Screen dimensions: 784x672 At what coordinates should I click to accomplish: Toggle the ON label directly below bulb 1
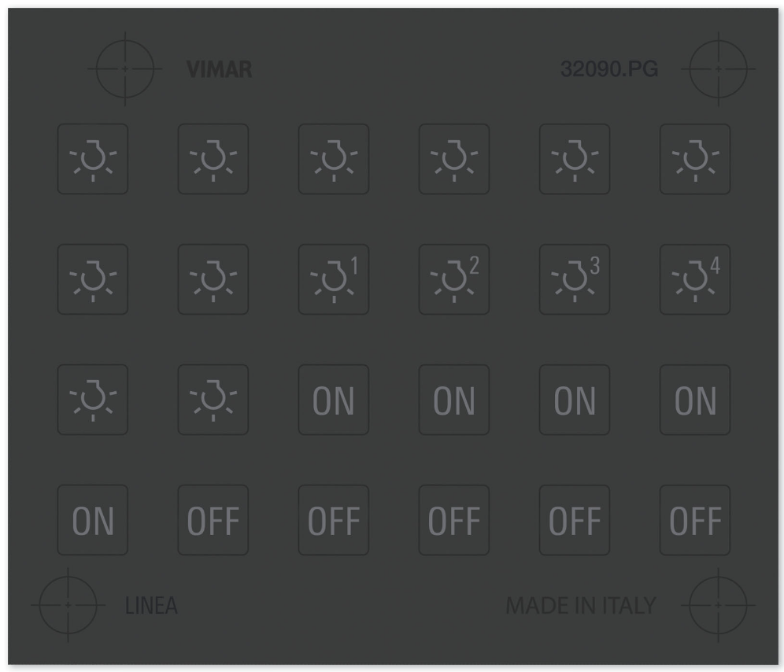pyautogui.click(x=334, y=400)
